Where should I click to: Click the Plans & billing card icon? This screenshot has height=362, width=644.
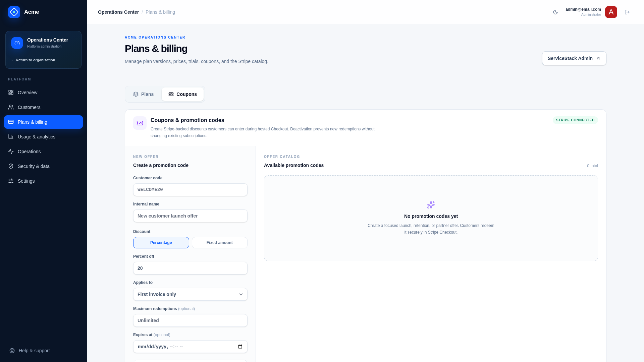pos(11,122)
